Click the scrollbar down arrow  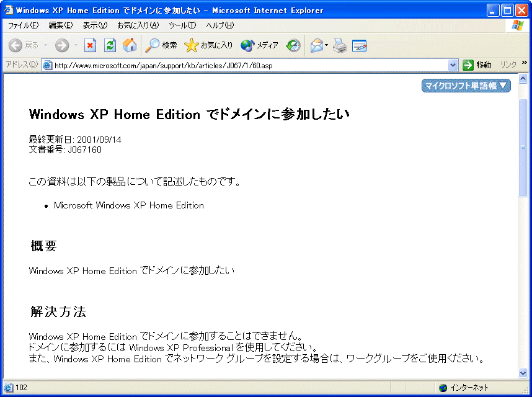click(x=523, y=373)
